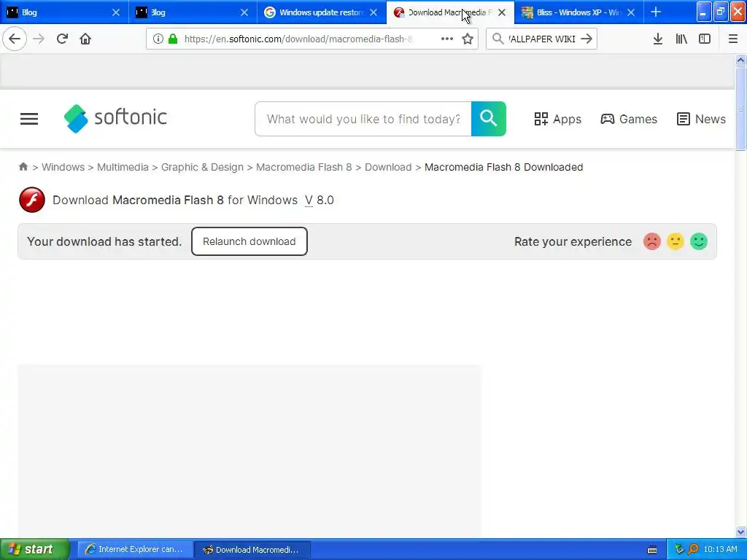Rate experience with red sad face

pyautogui.click(x=652, y=241)
